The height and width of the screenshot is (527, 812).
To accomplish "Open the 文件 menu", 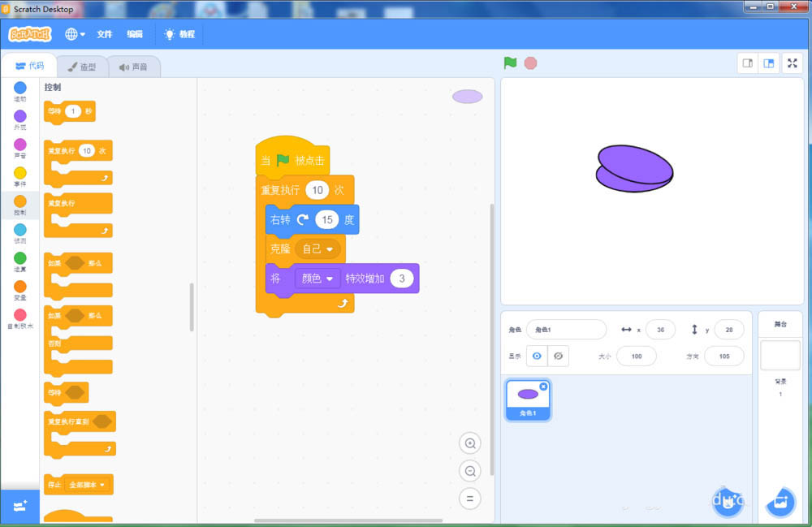I will pos(104,34).
